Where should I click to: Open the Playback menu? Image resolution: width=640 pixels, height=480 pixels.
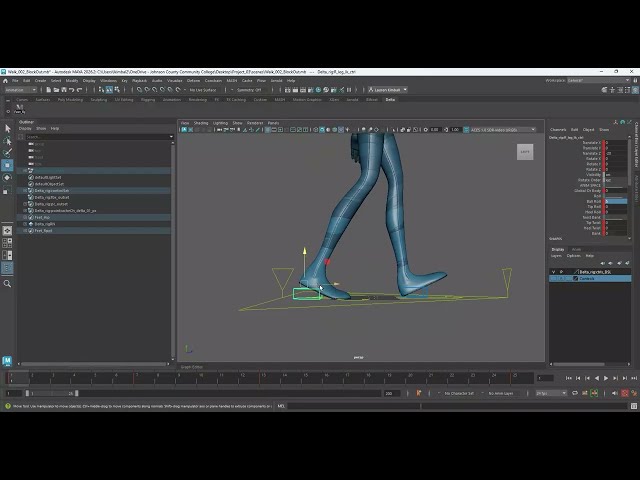coord(140,81)
